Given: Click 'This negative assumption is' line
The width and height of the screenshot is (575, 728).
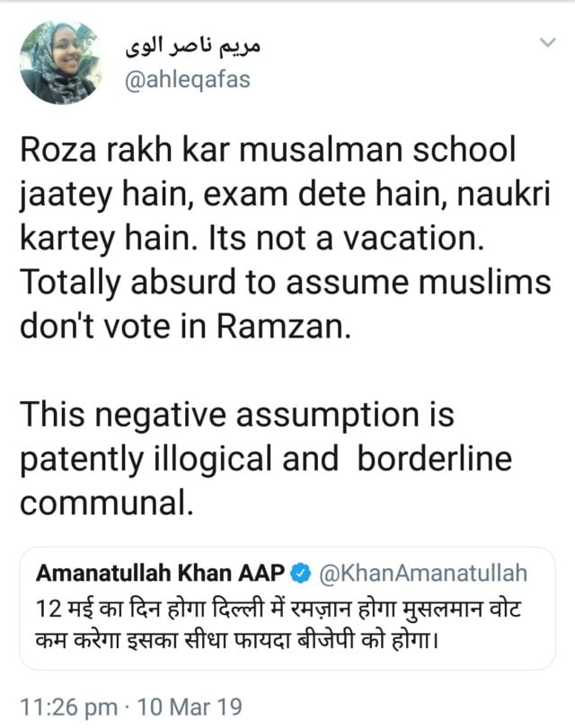Looking at the screenshot, I should [x=237, y=416].
